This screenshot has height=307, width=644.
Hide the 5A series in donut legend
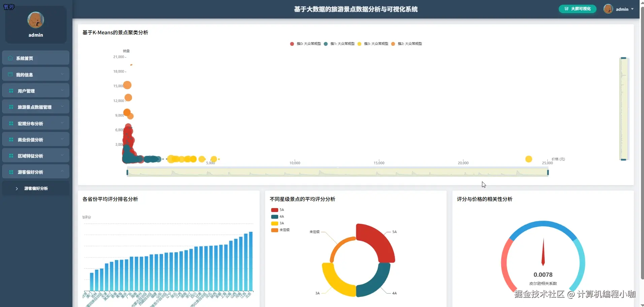[278, 210]
